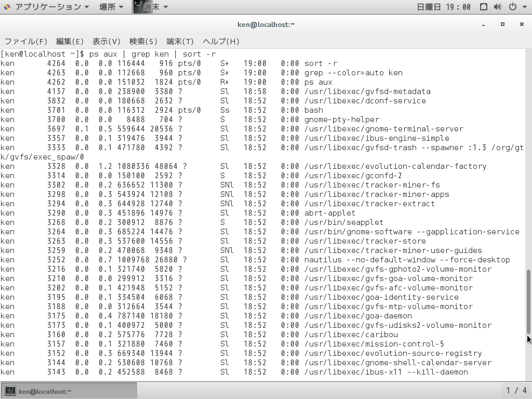
Task: Select ken@localhost:~ in the bottom taskbar
Action: [x=69, y=391]
